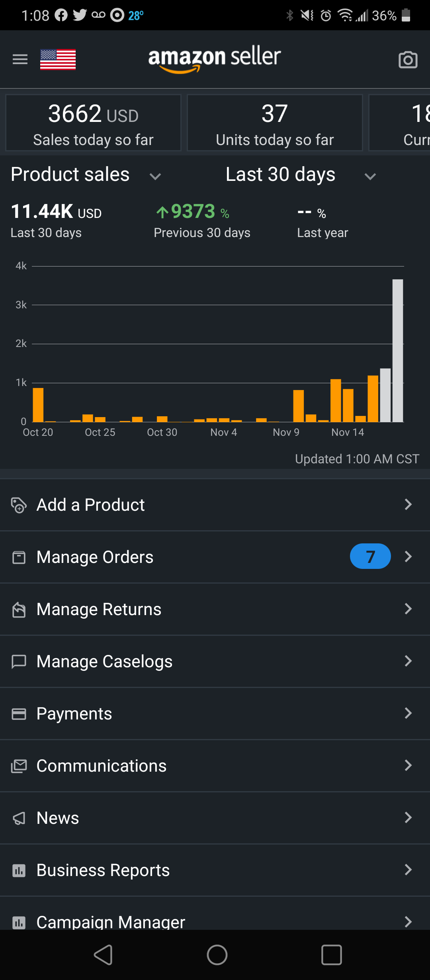Tap the News megaphone icon
430x980 pixels.
pos(19,818)
